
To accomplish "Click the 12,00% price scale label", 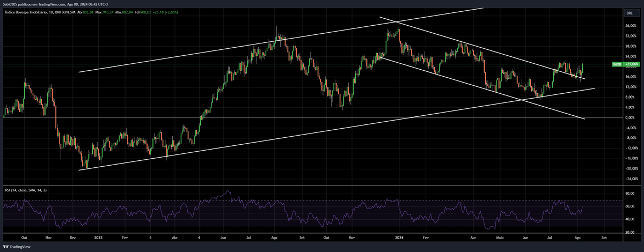I will [630, 87].
